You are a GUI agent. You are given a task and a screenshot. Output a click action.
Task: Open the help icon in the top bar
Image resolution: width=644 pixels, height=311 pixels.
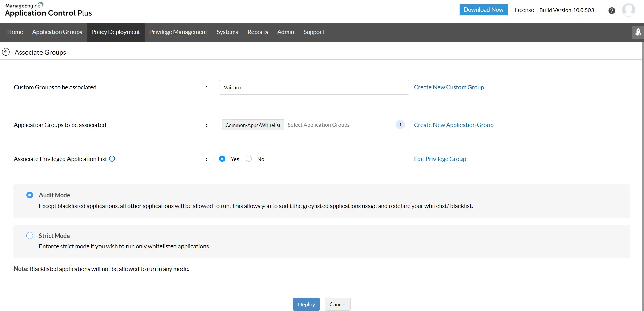(x=611, y=10)
